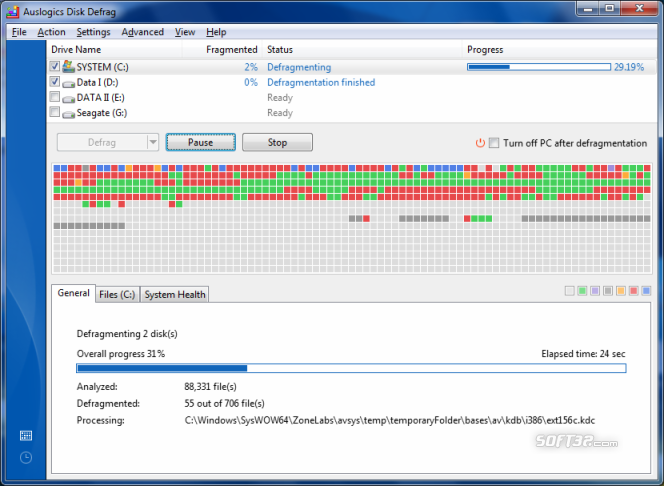Click the processing file path ext156c.kdc
This screenshot has width=664, height=486.
(390, 420)
